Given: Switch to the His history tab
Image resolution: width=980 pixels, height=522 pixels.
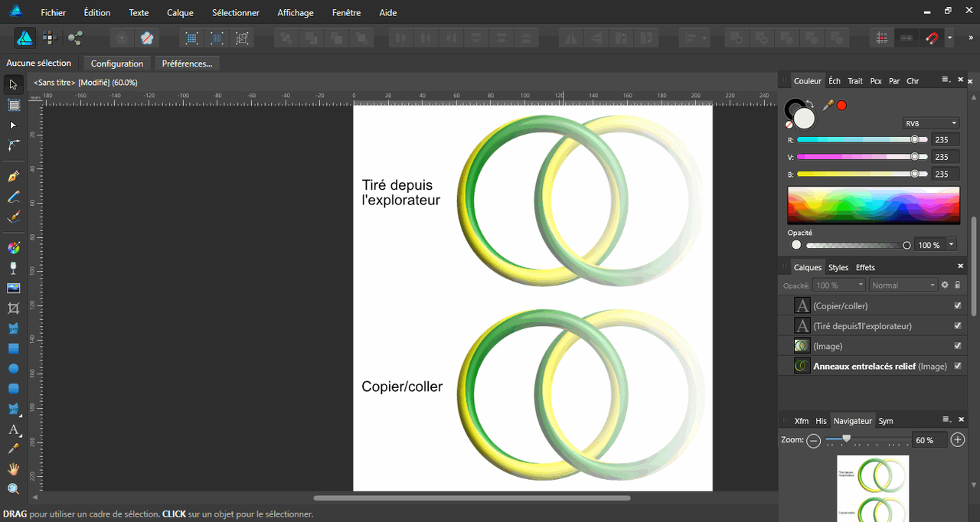Looking at the screenshot, I should [x=821, y=421].
